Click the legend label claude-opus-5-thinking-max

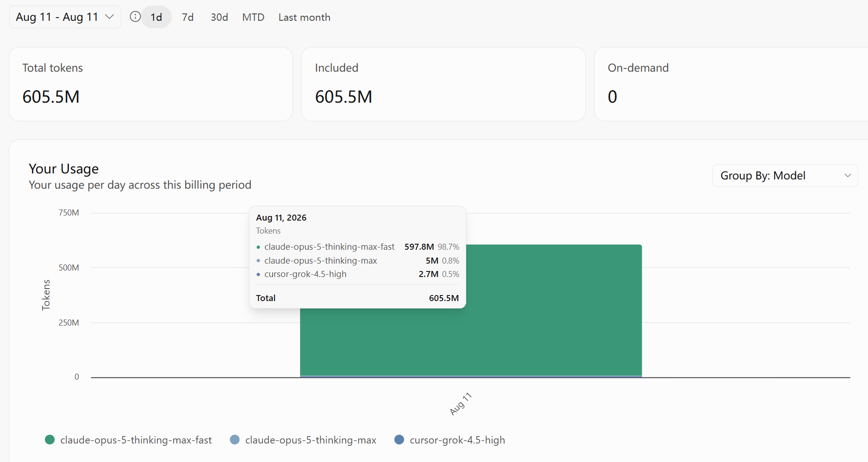(311, 440)
